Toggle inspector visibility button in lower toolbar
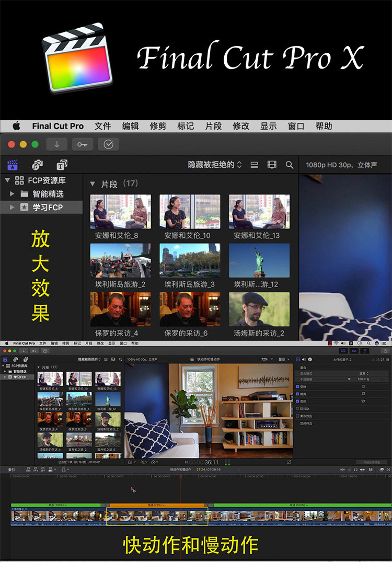Screen dimensions: 392x562 [x=364, y=351]
